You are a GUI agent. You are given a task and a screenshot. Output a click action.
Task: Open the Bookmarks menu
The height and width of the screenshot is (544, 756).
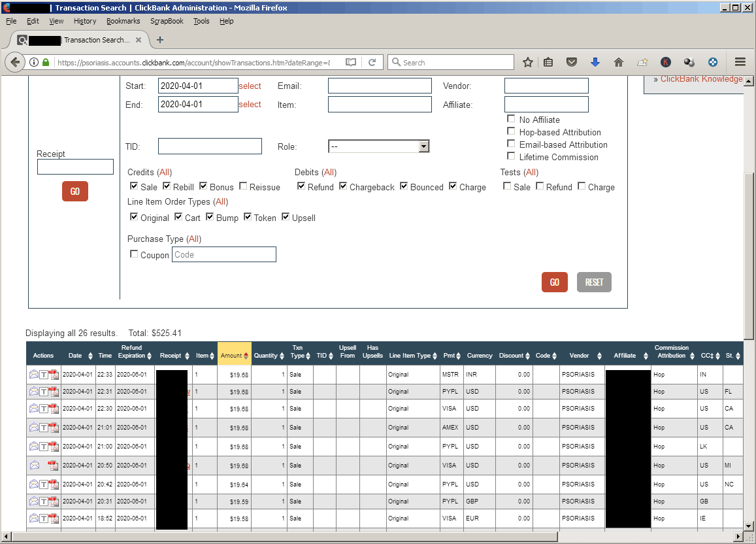123,21
